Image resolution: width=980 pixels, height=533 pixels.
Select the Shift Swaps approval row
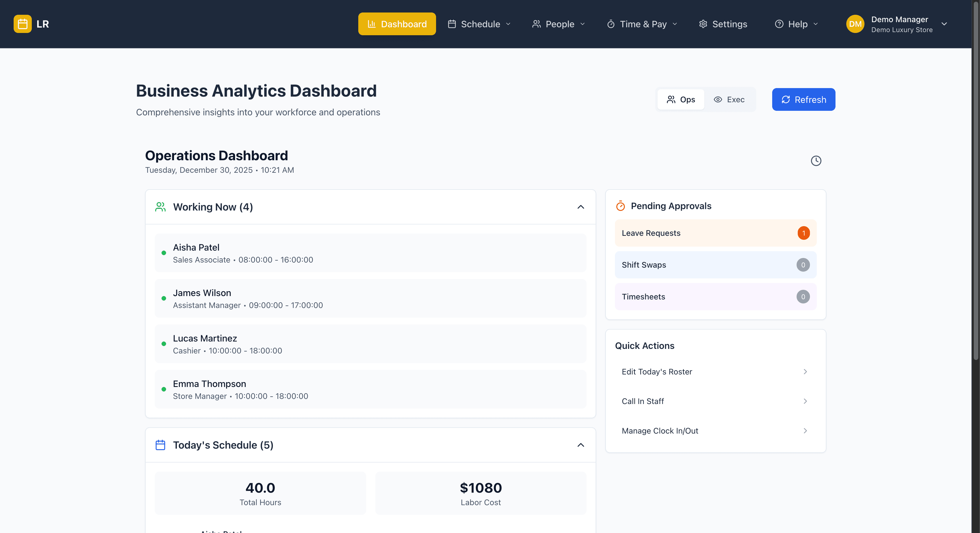715,265
